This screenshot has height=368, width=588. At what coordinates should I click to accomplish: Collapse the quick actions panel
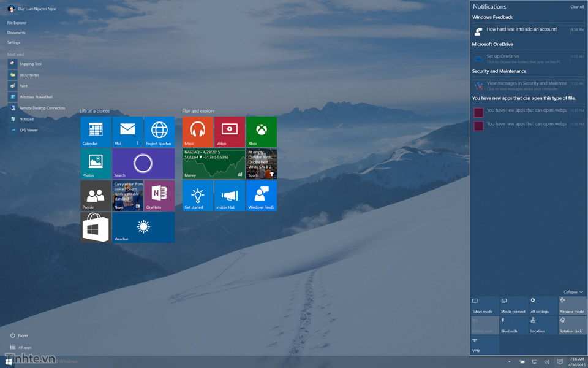(x=573, y=292)
